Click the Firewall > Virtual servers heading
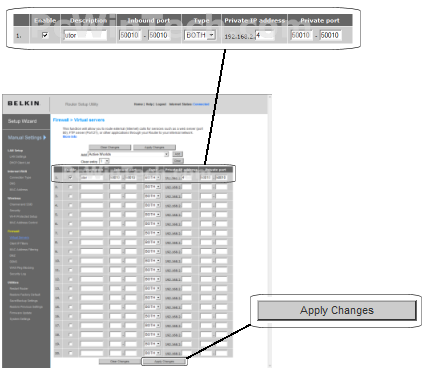429x369 pixels. point(79,120)
